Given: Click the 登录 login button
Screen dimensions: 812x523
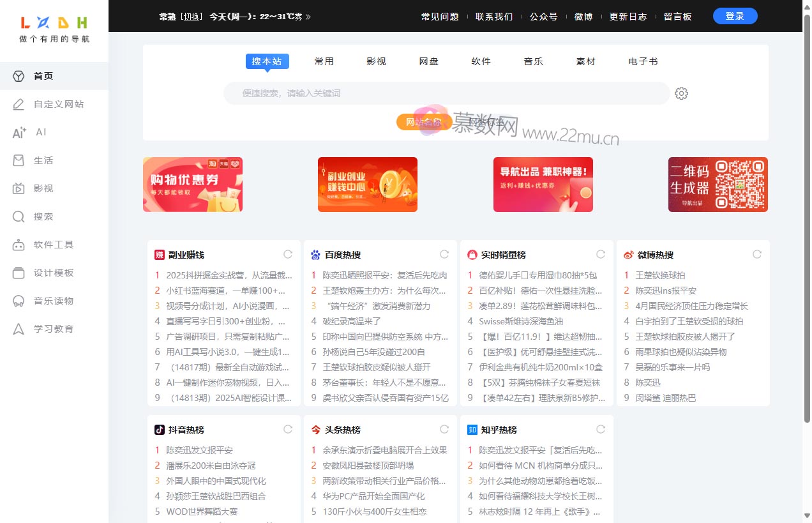Looking at the screenshot, I should pyautogui.click(x=735, y=16).
